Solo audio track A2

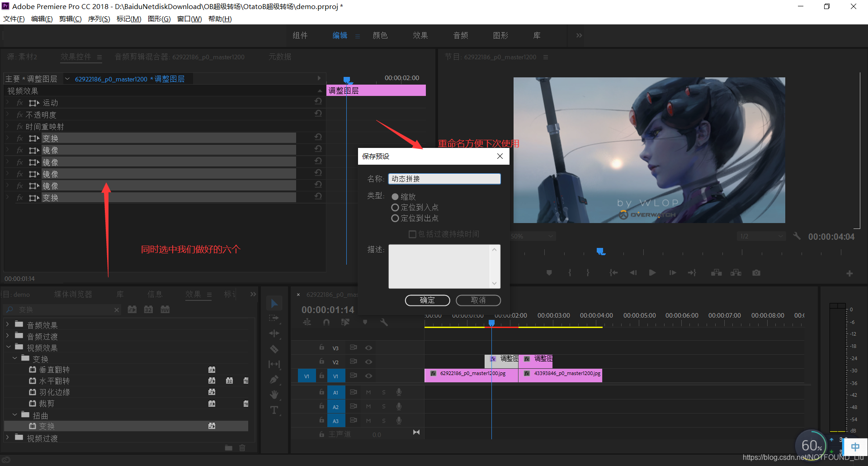point(384,407)
